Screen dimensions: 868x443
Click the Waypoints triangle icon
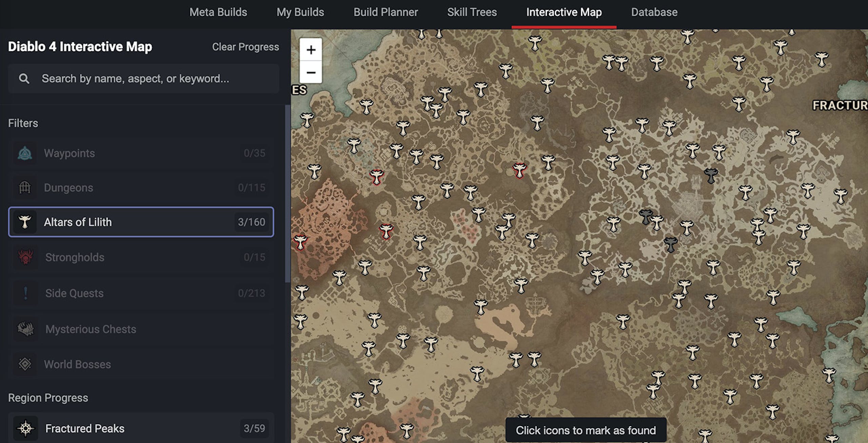tap(25, 153)
